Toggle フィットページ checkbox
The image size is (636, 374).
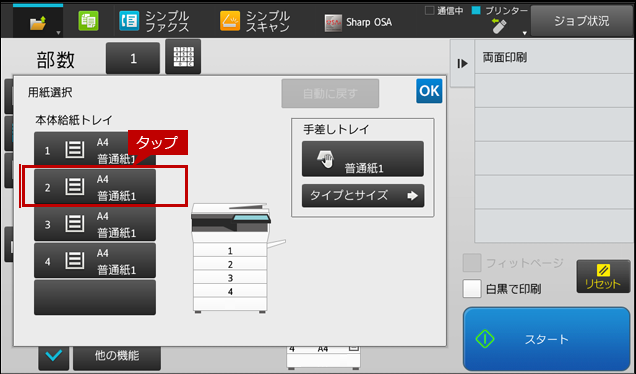coord(472,263)
